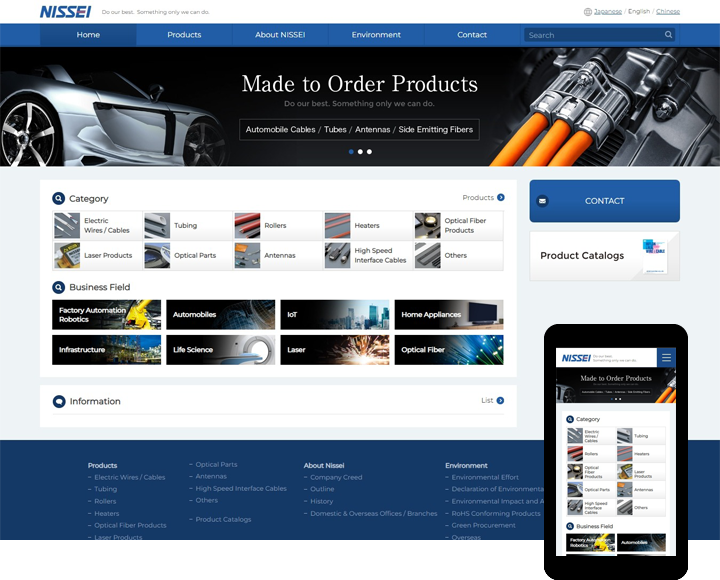Click the NISSEI logo in mobile preview

coord(576,358)
